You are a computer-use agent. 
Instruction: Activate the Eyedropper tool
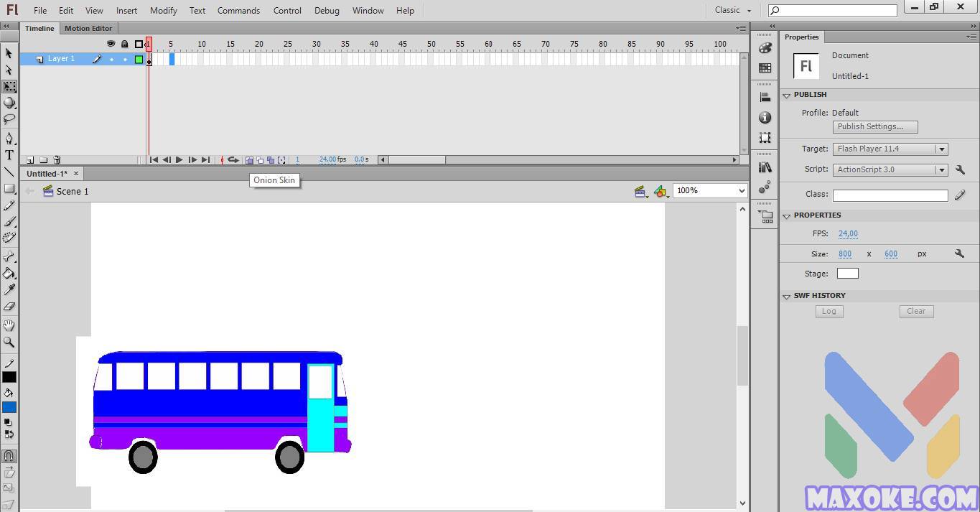[x=9, y=289]
